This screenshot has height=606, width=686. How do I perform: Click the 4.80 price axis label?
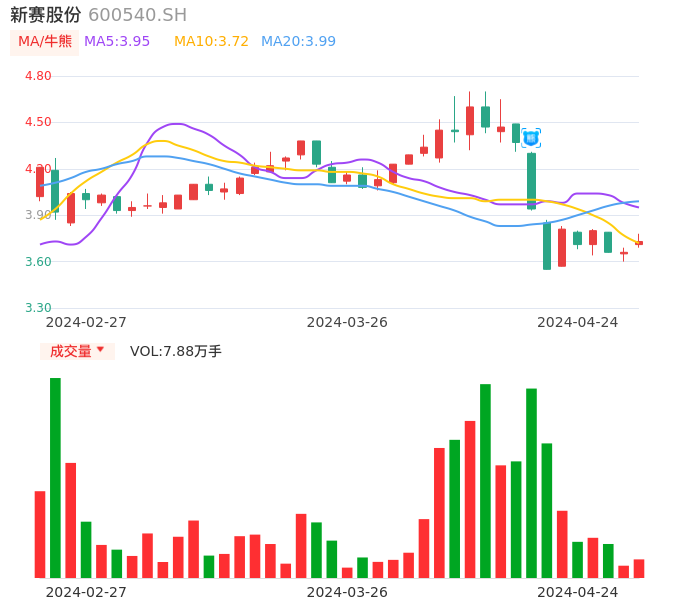[38, 76]
